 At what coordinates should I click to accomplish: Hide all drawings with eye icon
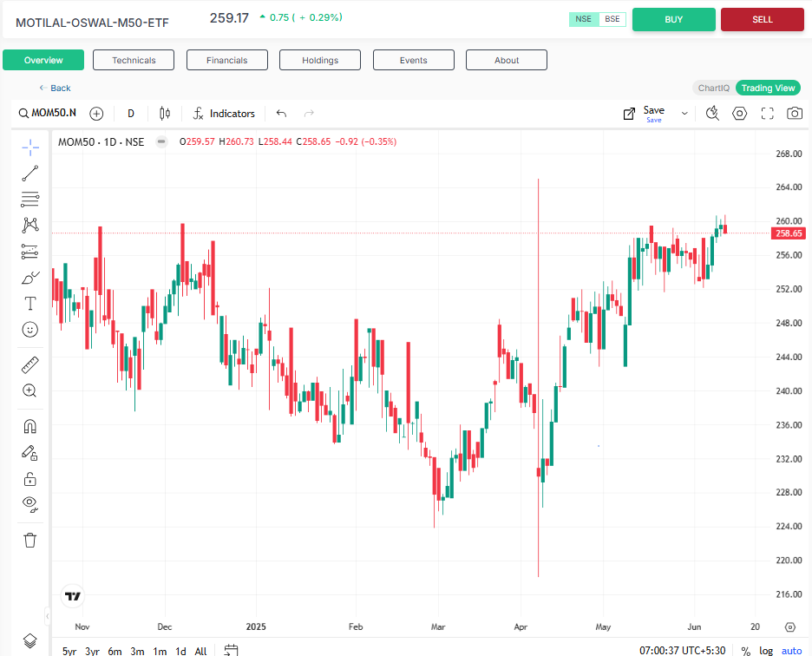tap(30, 503)
